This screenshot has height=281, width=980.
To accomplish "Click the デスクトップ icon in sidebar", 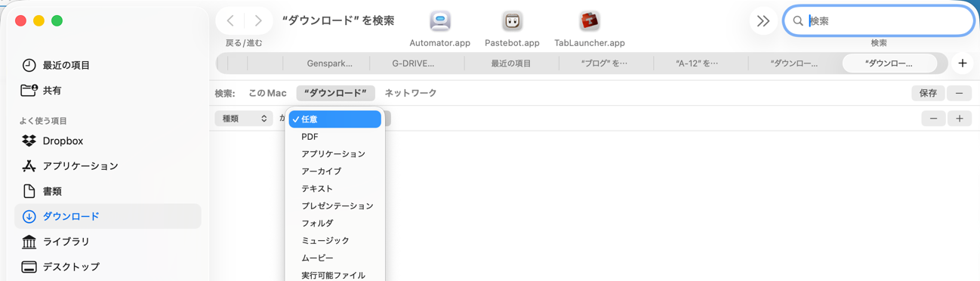I will pos(29,267).
